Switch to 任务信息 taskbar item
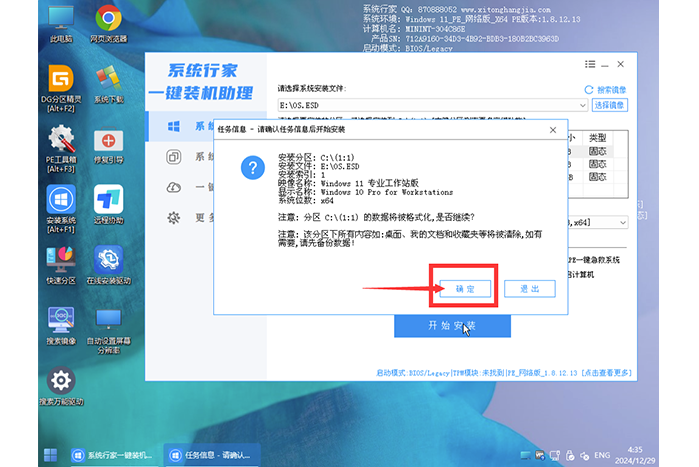Screen dimensions: 699x467 click(x=212, y=455)
